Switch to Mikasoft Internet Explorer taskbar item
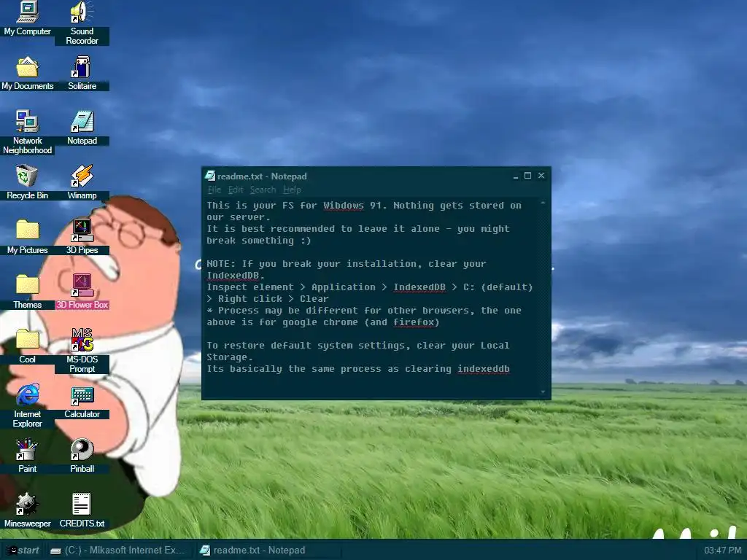This screenshot has width=747, height=560. point(119,550)
